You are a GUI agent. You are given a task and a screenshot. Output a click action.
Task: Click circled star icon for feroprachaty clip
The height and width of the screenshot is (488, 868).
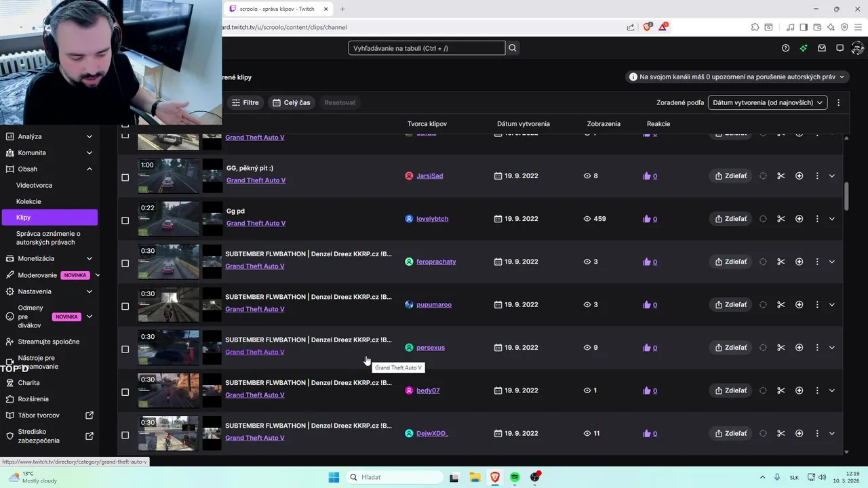pos(799,262)
